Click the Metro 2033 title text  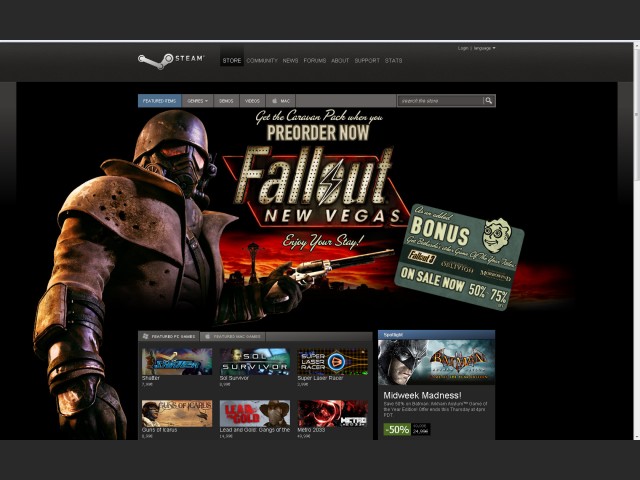[311, 430]
